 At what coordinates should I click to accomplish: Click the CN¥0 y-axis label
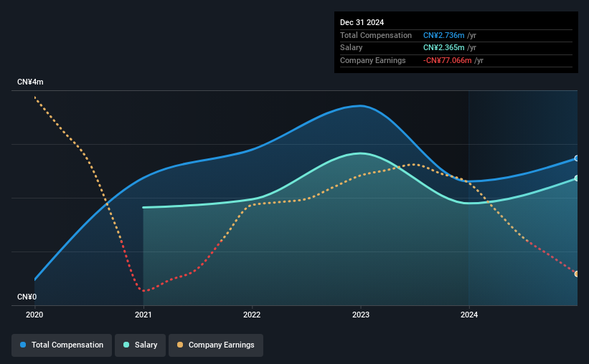tap(27, 297)
